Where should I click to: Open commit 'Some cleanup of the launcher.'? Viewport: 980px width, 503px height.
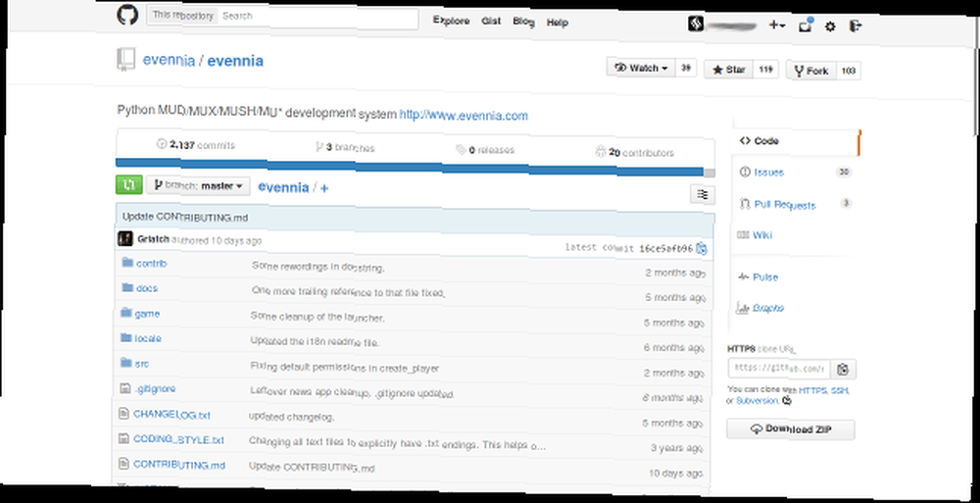point(318,317)
